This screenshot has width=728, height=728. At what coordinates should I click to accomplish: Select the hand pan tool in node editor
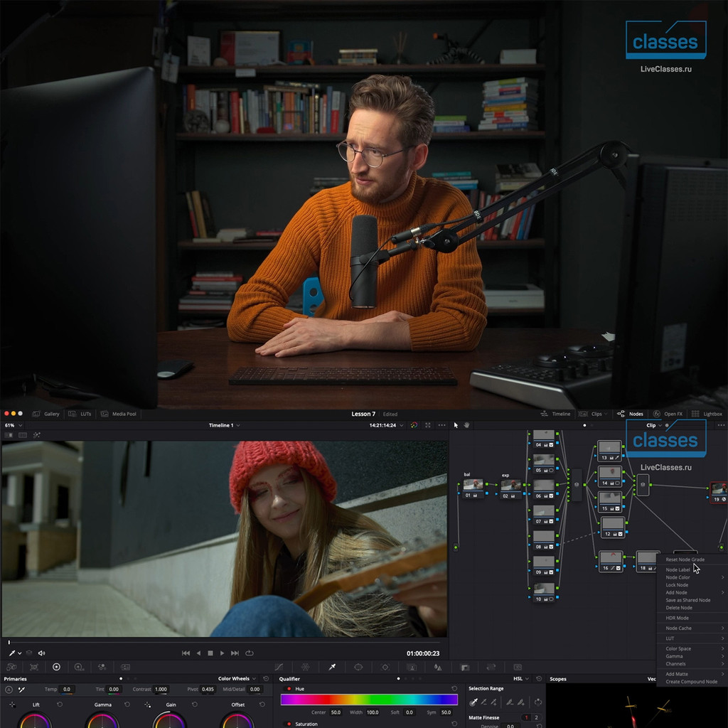coord(466,425)
